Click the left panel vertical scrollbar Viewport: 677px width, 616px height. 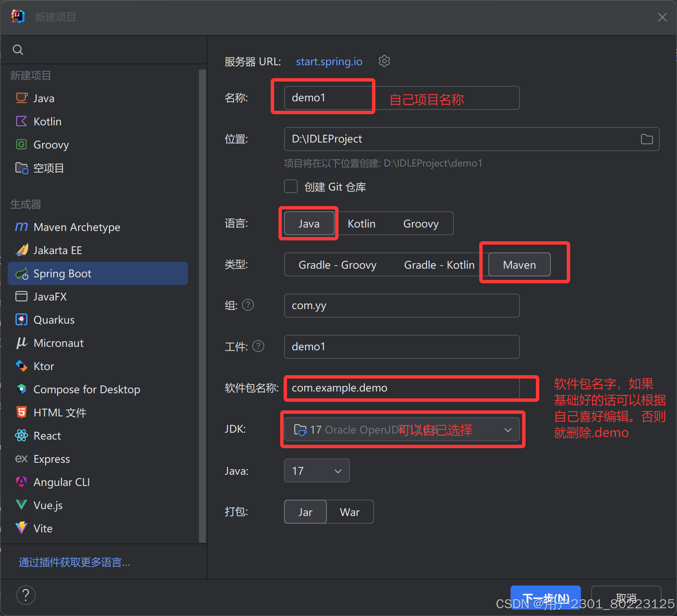pos(202,306)
